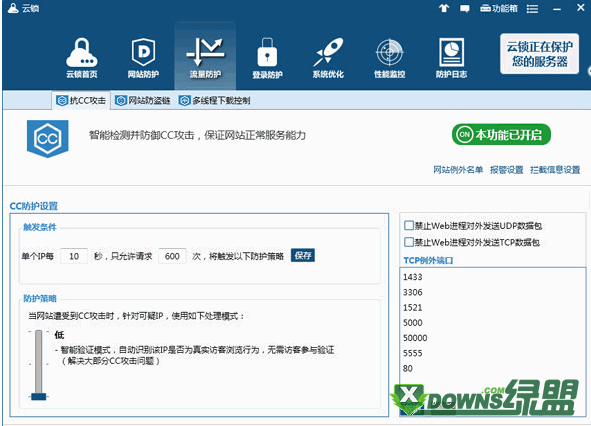Open the 登录防护 padlock icon

point(267,58)
